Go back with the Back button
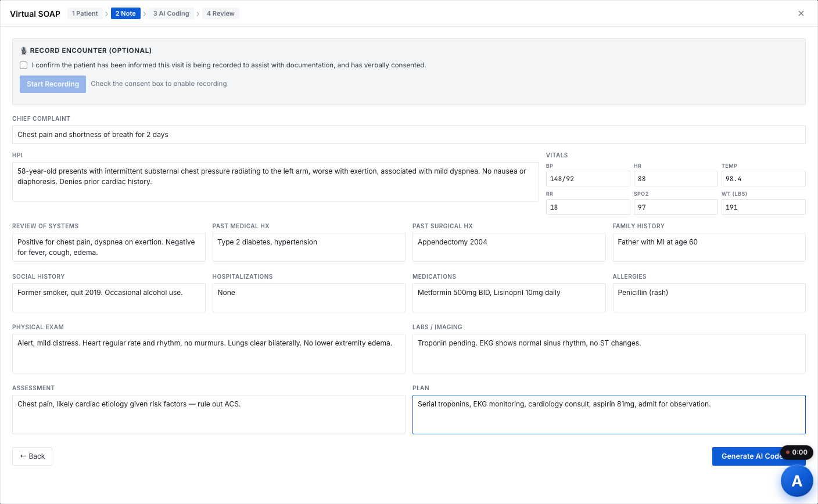 tap(32, 456)
